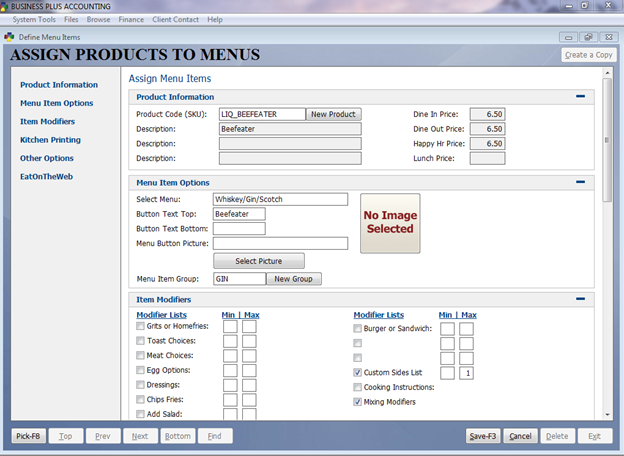The width and height of the screenshot is (624, 456).
Task: Click the Pick-F8 button
Action: coord(28,436)
